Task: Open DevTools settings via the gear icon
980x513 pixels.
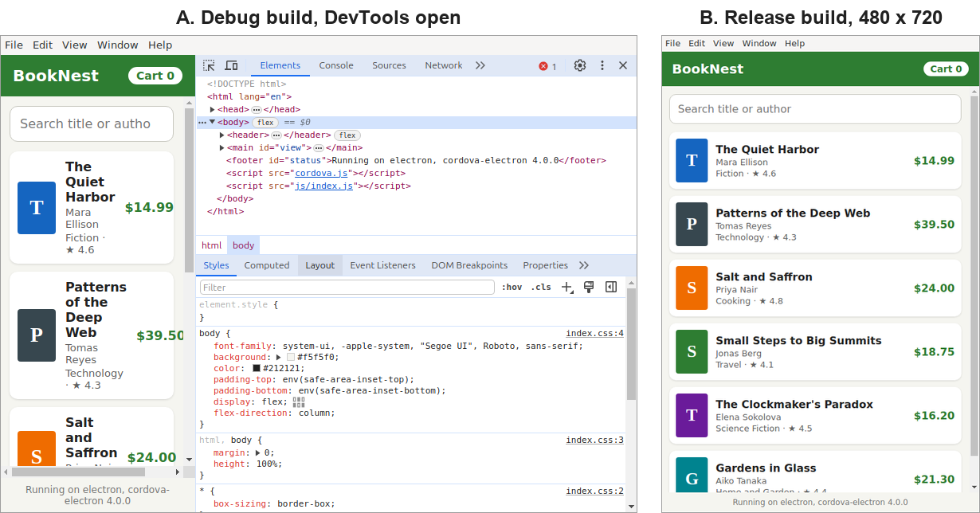Action: pos(580,65)
